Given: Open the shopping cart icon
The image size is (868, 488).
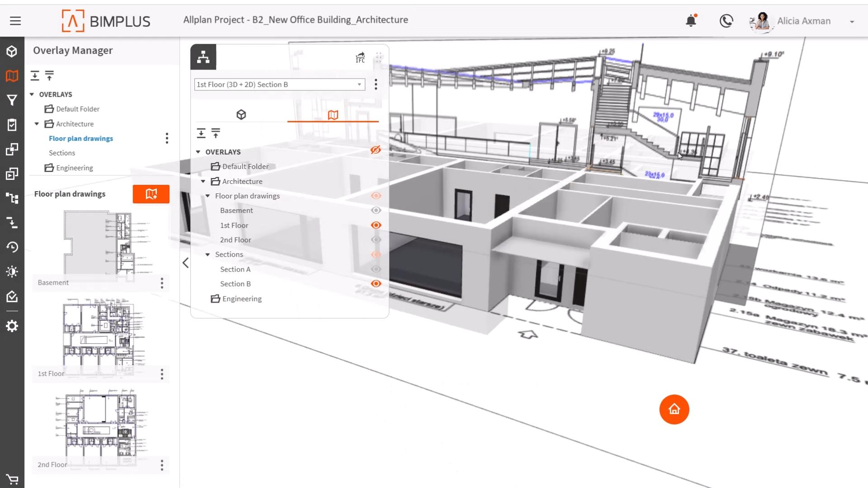Looking at the screenshot, I should click(12, 479).
